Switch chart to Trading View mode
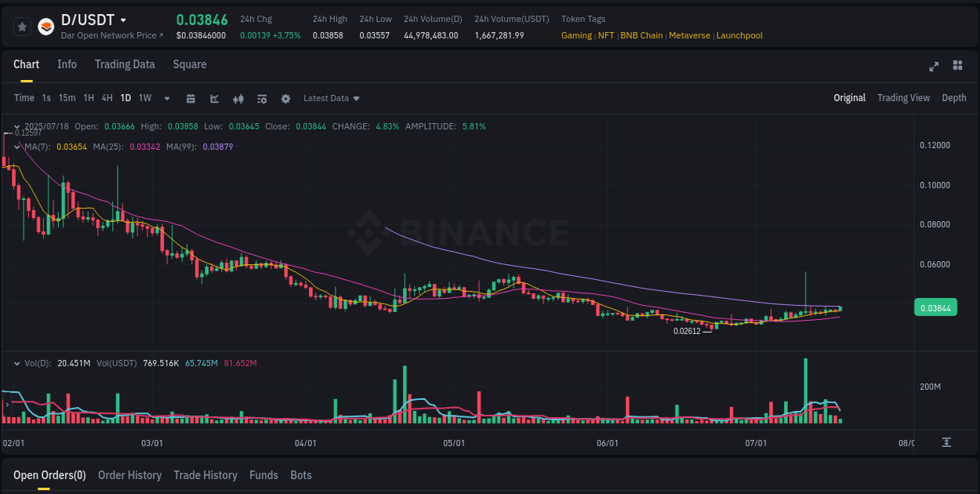Viewport: 980px width, 494px height. pyautogui.click(x=903, y=98)
